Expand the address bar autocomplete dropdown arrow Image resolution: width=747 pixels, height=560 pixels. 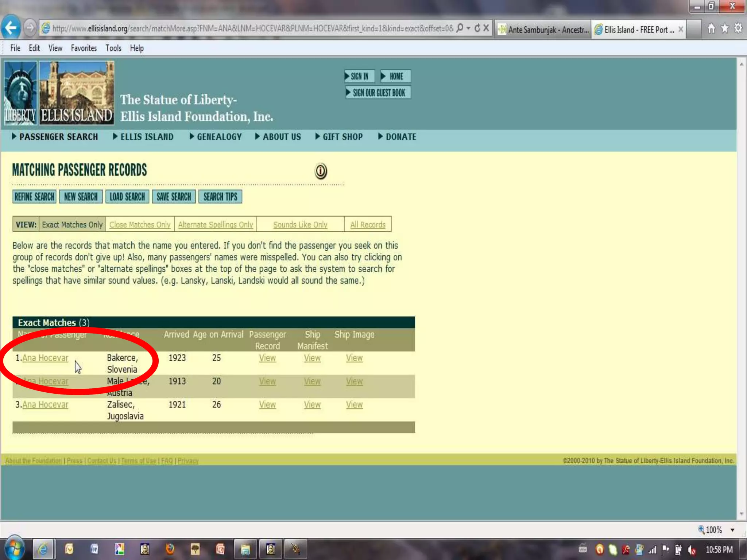468,28
